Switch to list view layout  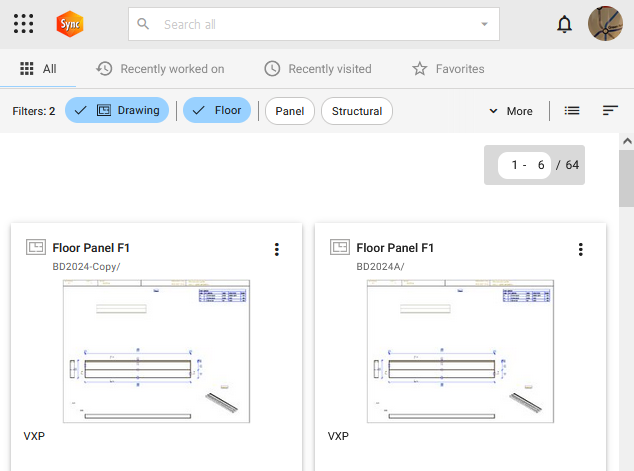pyautogui.click(x=572, y=111)
